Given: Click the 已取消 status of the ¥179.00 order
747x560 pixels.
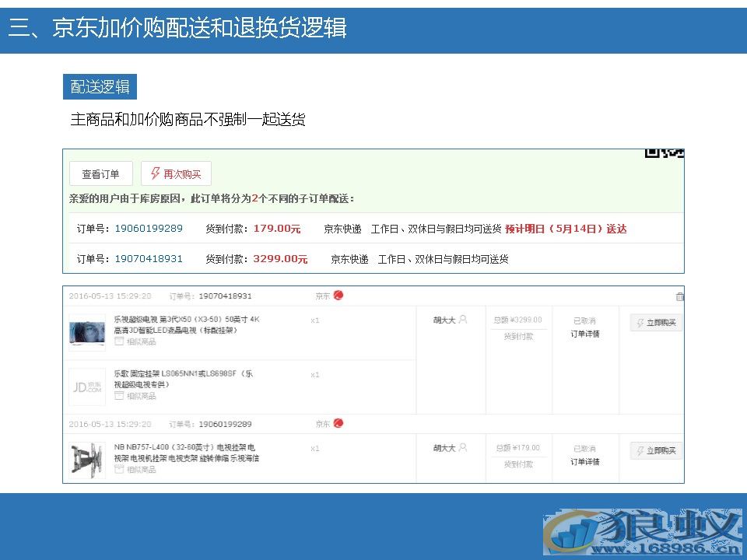Looking at the screenshot, I should pos(584,449).
